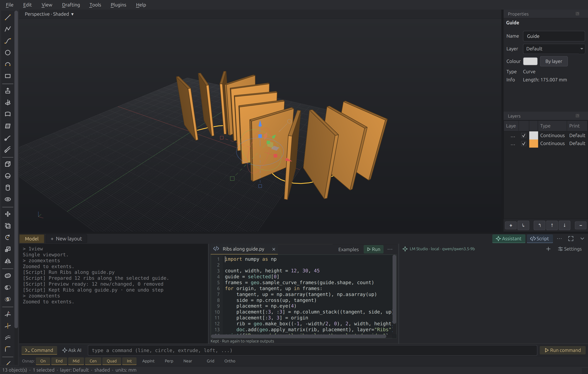Switch to the Model layout tab

[x=32, y=239]
